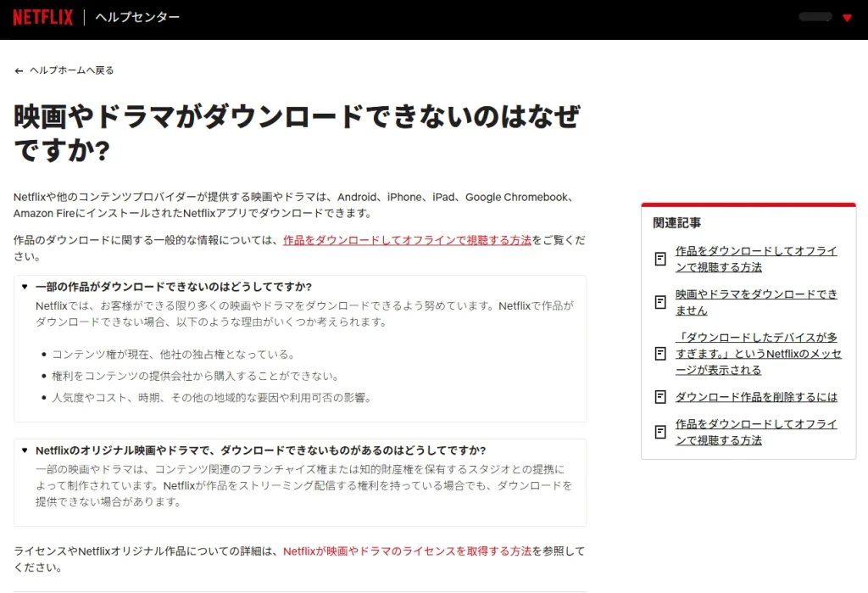Image resolution: width=868 pixels, height=593 pixels.
Task: Collapse triangle of Netflixのオリジナル映画やドラマで section
Action: tap(25, 450)
